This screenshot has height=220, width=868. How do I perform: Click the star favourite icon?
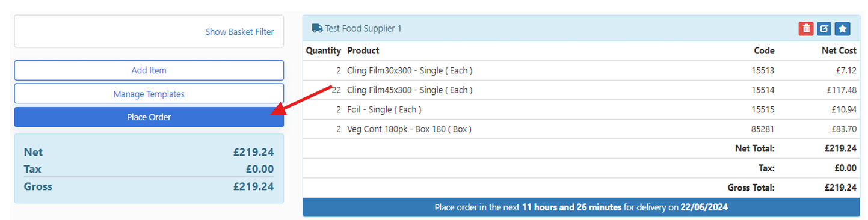[x=843, y=28]
